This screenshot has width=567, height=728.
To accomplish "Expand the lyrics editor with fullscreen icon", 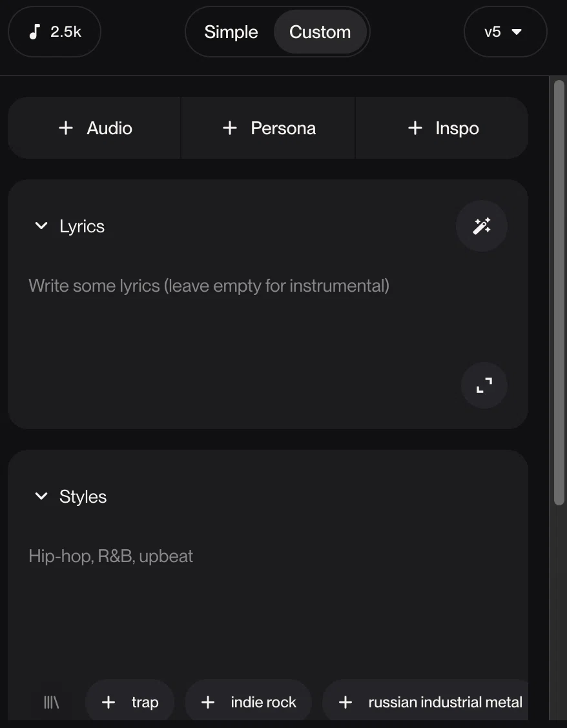I will pos(484,385).
